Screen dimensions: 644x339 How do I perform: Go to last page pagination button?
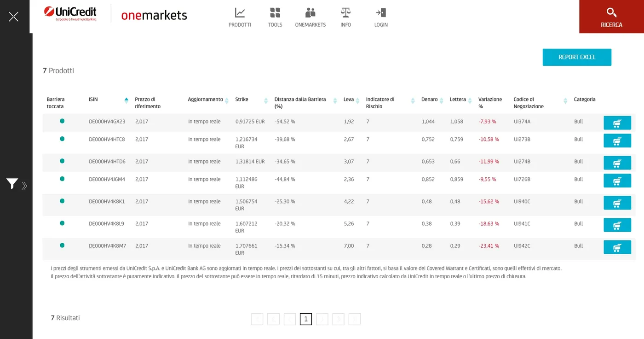[x=355, y=319]
